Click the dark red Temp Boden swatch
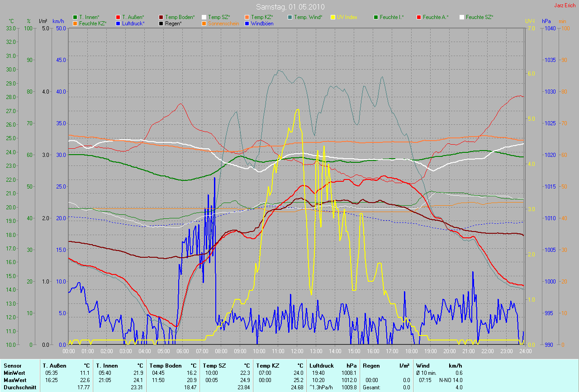 tap(161, 17)
